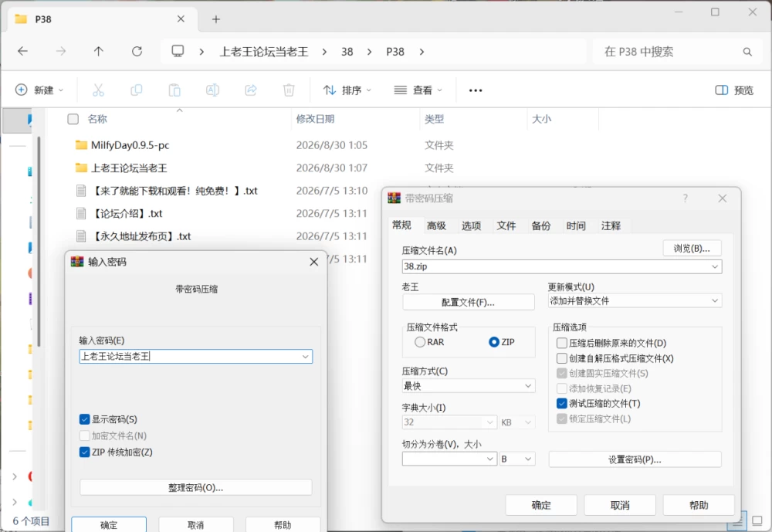
Task: Tick the select-all checkbox beside 名称
Action: click(73, 119)
